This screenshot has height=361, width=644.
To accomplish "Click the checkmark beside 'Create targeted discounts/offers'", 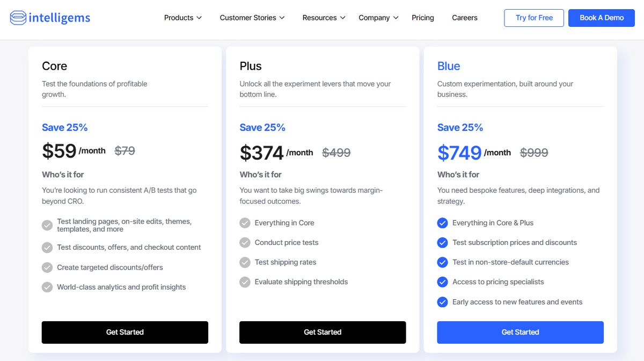I will (x=47, y=267).
